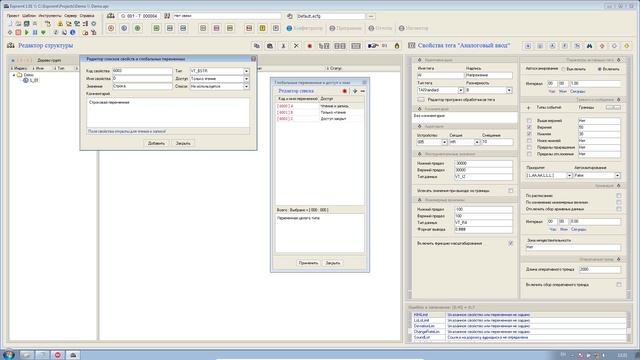Click the copy icon in structure editor toolbar
Image resolution: width=640 pixels, height=360 pixels.
pos(256,46)
